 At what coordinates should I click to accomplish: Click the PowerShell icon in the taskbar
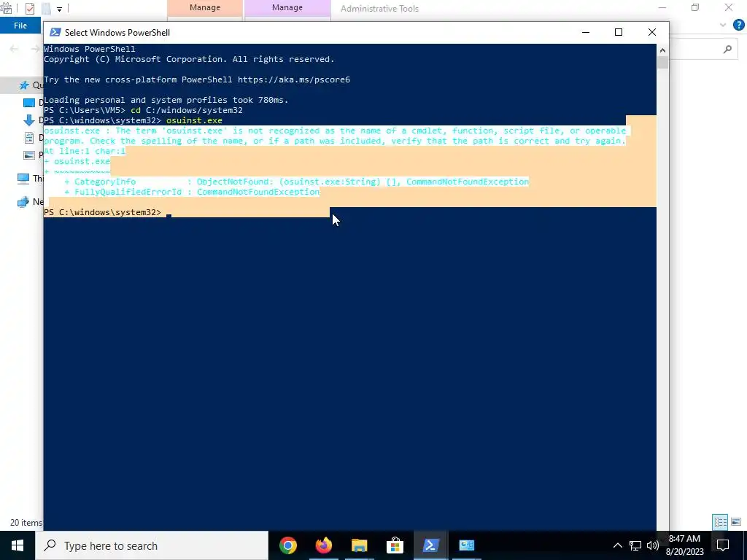click(x=430, y=545)
